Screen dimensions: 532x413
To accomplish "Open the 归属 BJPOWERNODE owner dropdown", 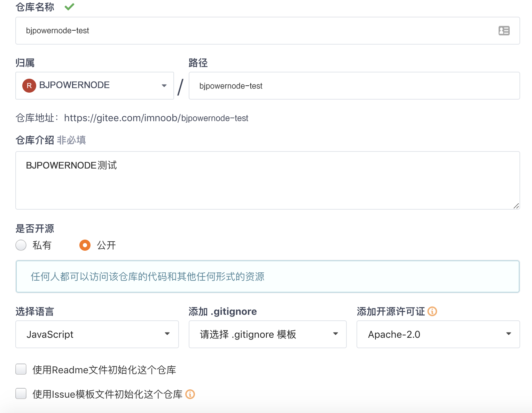I will point(94,86).
